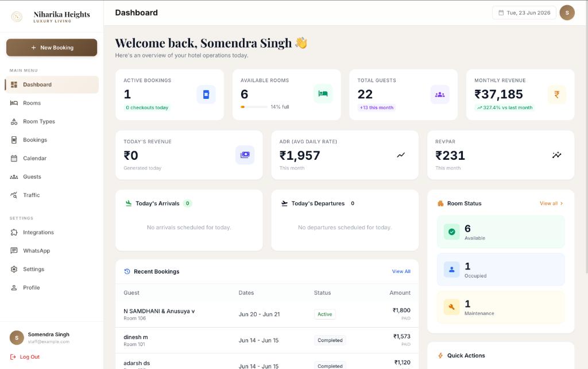The height and width of the screenshot is (369, 588).
Task: Click the Completed badge in dinesh m row
Action: pos(330,340)
